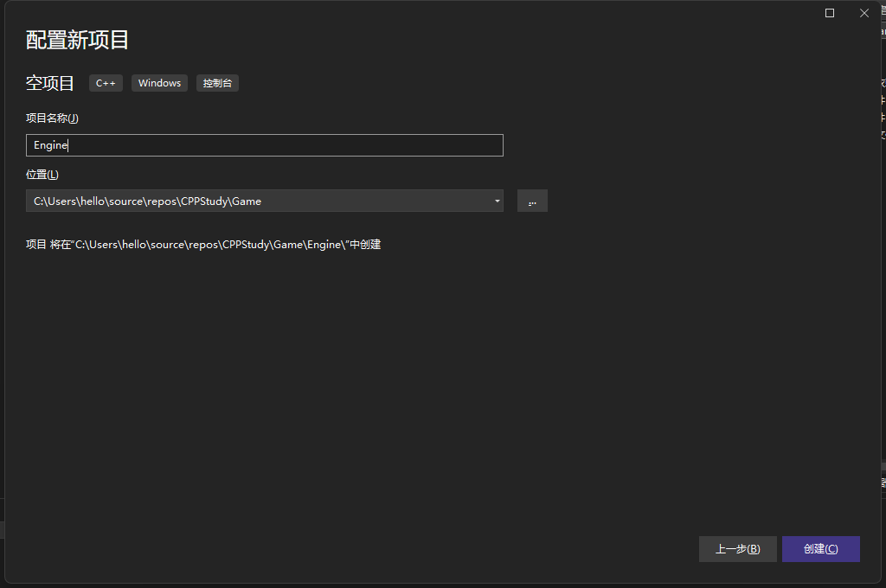Image resolution: width=886 pixels, height=588 pixels.
Task: Maximize the 配置新项目 dialog window
Action: pos(830,13)
